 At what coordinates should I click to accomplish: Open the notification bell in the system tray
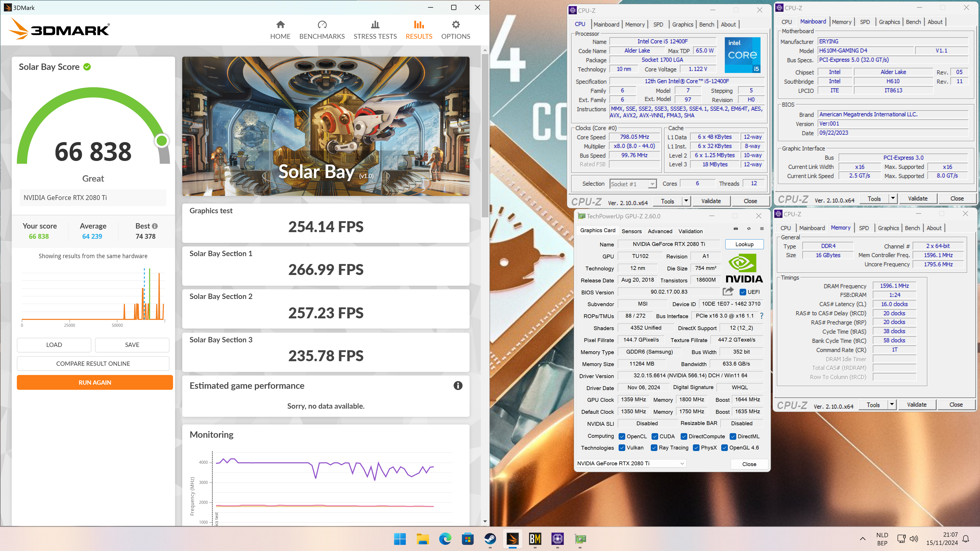tap(965, 539)
